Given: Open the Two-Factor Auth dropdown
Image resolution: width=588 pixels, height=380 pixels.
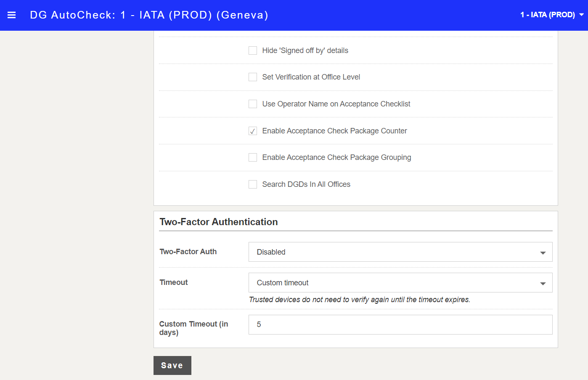Looking at the screenshot, I should 400,252.
